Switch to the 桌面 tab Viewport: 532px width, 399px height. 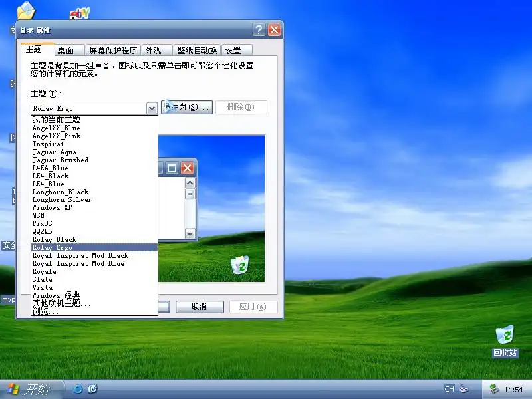[x=70, y=51]
